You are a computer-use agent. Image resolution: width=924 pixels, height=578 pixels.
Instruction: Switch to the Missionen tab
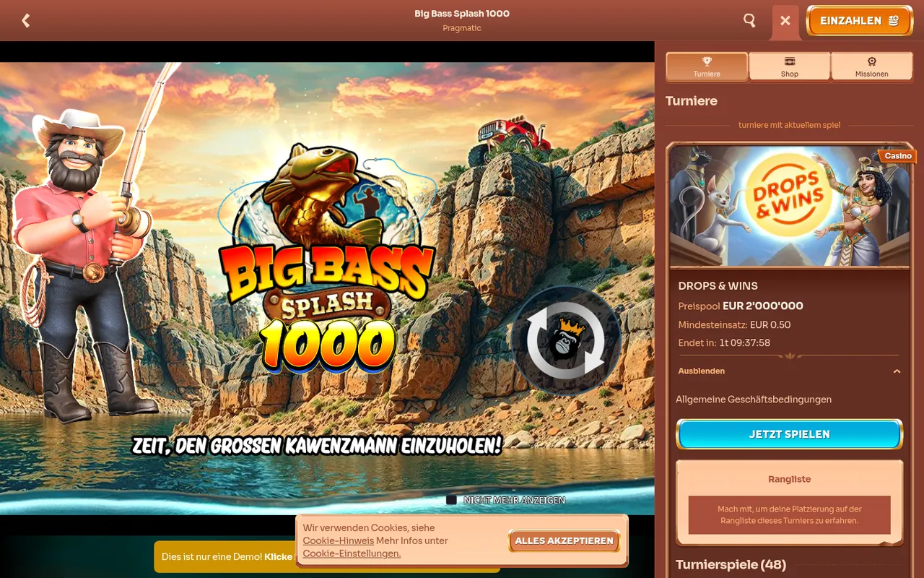pyautogui.click(x=872, y=66)
